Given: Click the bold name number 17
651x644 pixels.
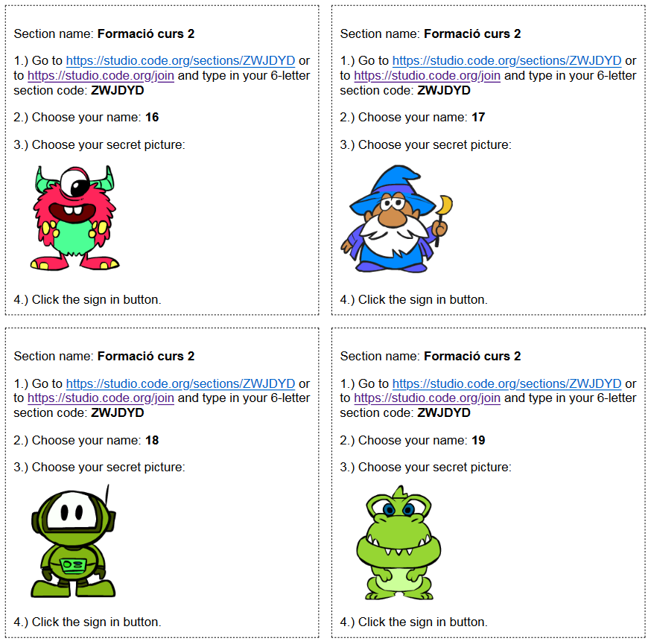Looking at the screenshot, I should tap(478, 118).
